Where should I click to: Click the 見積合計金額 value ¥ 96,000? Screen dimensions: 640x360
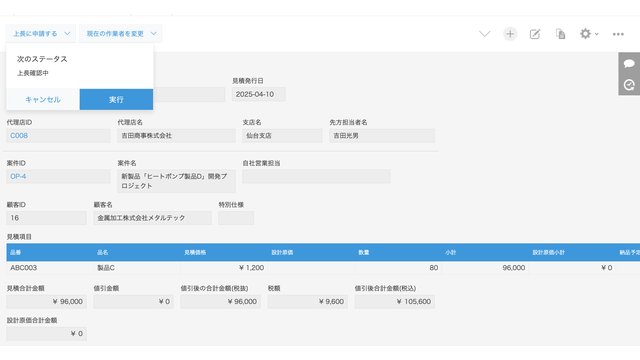[x=46, y=302]
